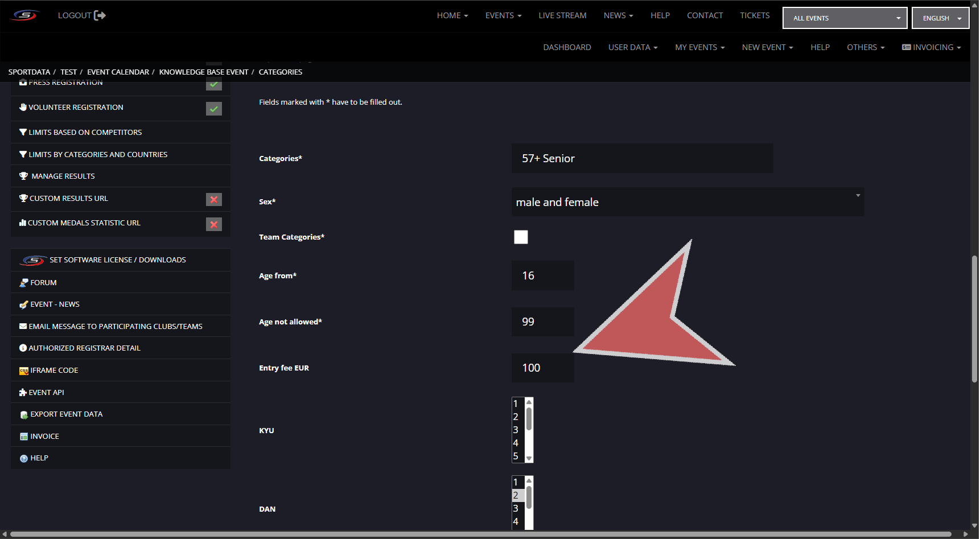Open the Live Stream menu item

[562, 15]
